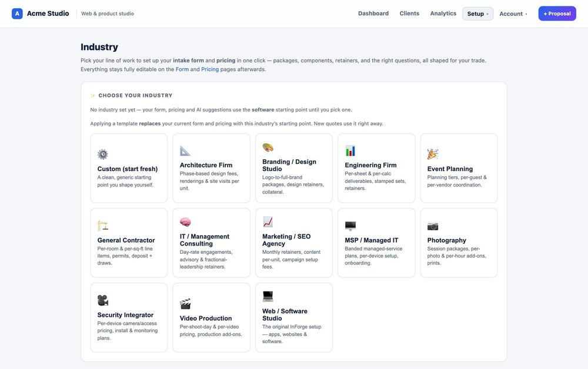This screenshot has width=588, height=369.
Task: Follow the Form link in the description
Action: click(x=182, y=69)
